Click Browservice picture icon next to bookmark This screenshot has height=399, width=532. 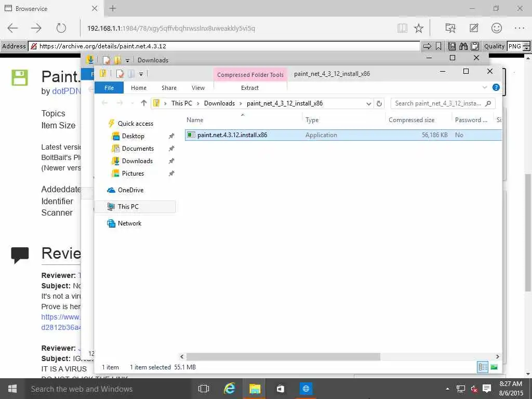tap(452, 46)
